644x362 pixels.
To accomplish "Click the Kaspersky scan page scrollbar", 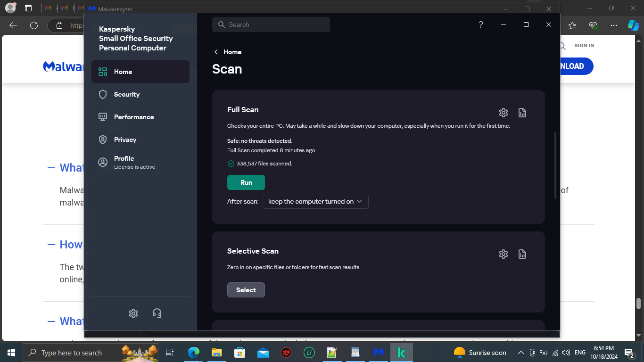I will tap(555, 165).
